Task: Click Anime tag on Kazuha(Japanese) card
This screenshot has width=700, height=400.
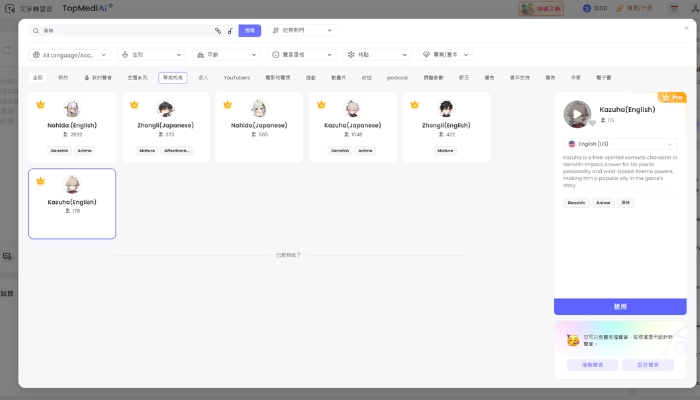Action: click(365, 150)
